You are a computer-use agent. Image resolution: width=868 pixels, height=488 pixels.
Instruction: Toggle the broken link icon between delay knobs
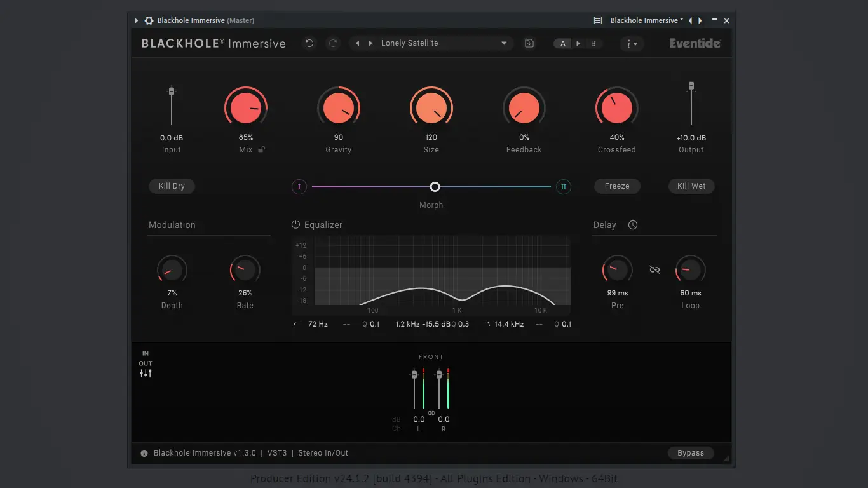tap(654, 269)
